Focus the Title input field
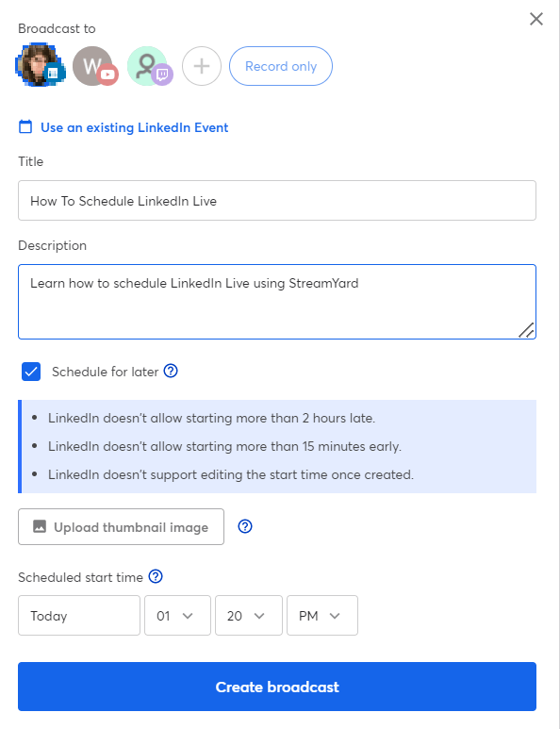The image size is (560, 729). [x=277, y=200]
